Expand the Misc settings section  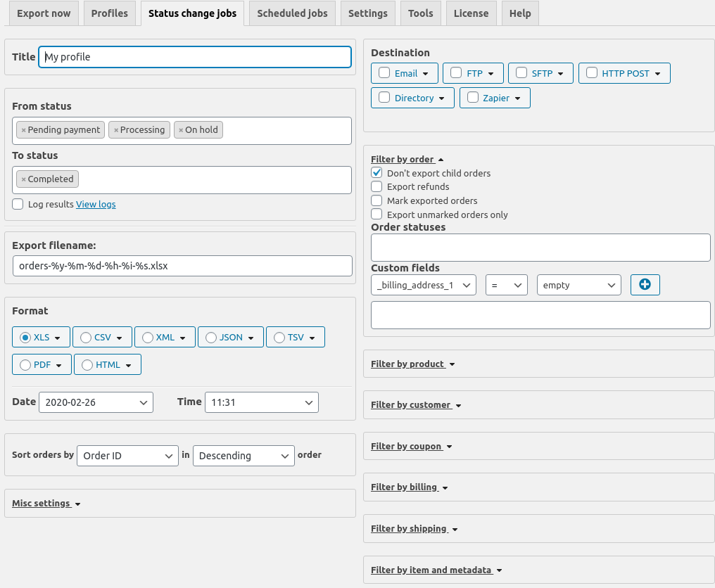tap(46, 504)
